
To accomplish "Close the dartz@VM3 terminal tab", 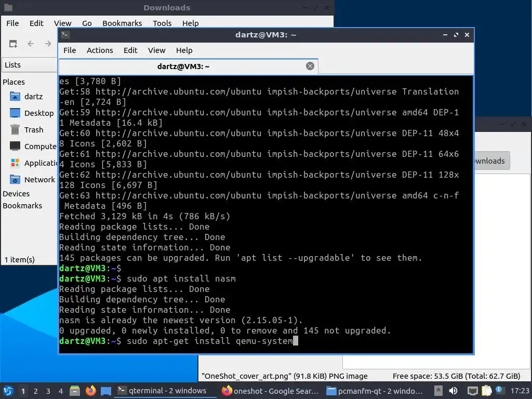I will pos(310,66).
